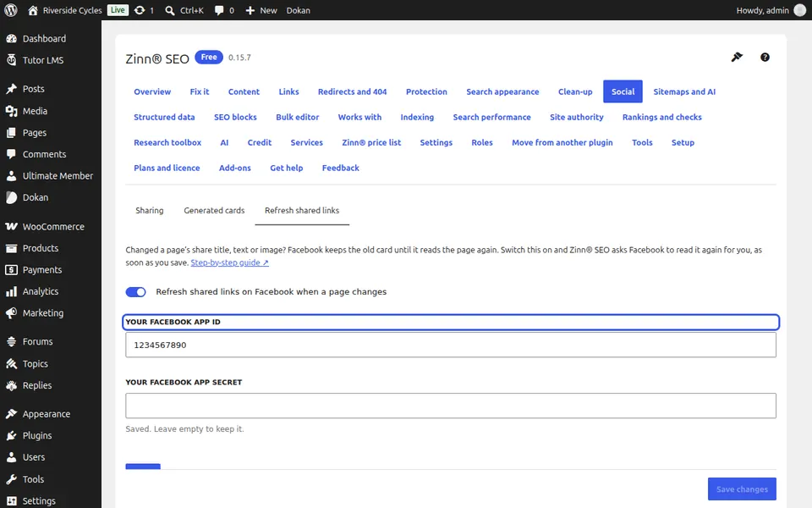Click the Your Facebook App ID field

click(x=451, y=345)
